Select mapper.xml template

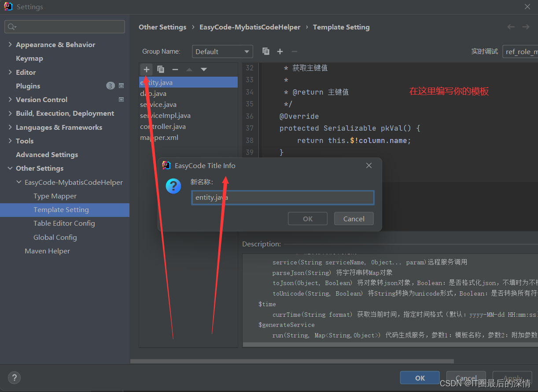click(x=188, y=137)
